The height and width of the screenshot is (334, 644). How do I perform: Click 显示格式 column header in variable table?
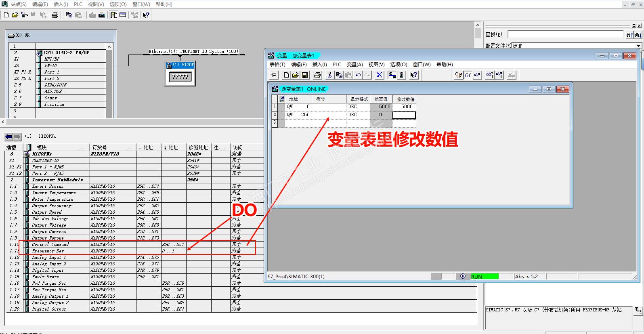click(358, 99)
